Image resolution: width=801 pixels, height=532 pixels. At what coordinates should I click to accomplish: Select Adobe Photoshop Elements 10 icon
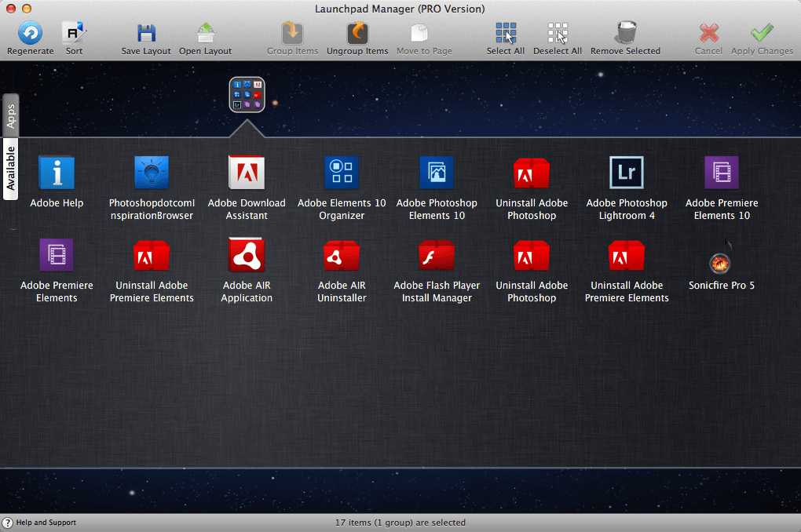(x=437, y=173)
